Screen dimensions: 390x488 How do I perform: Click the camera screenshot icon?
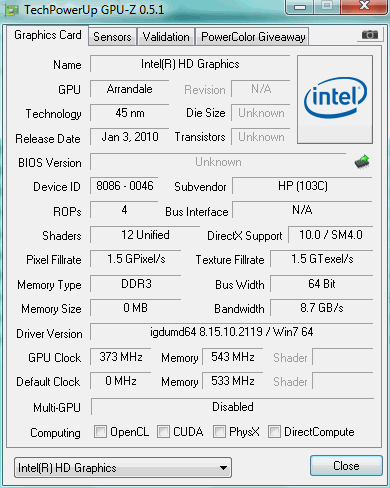point(370,35)
